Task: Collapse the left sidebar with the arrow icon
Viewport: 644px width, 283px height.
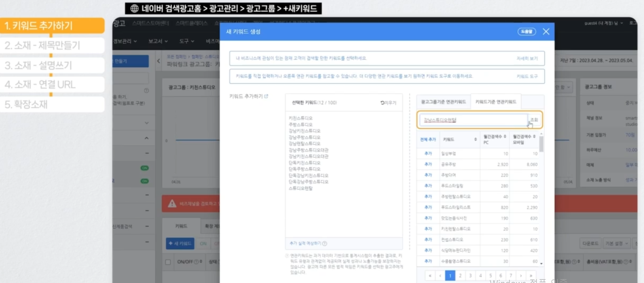Action: [x=158, y=61]
